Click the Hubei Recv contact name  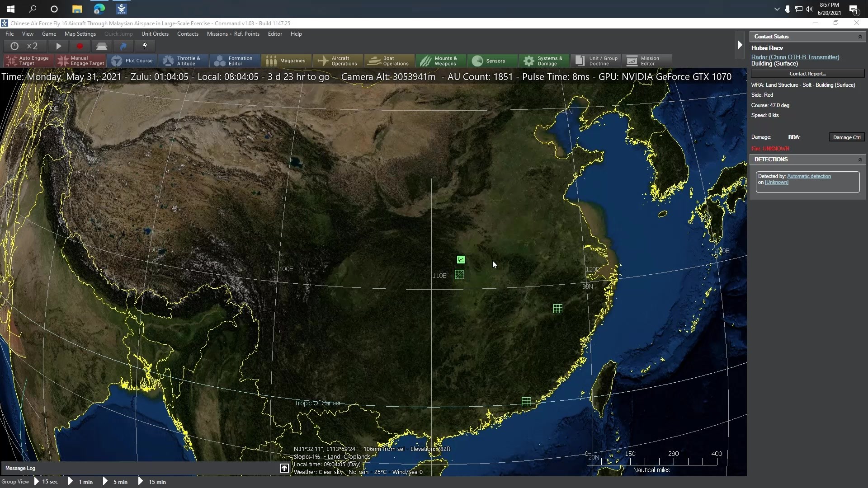767,48
